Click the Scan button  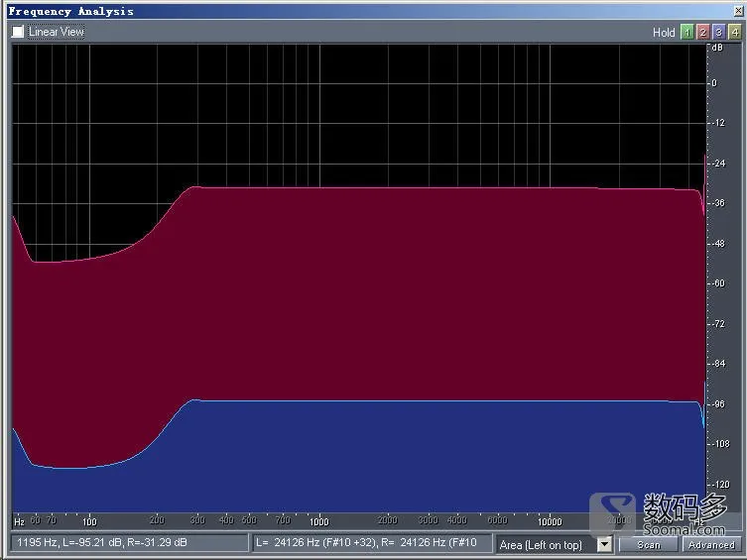pos(649,545)
